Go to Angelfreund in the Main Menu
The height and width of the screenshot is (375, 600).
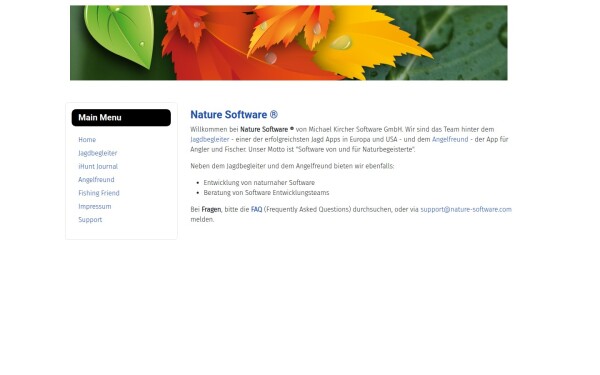(96, 179)
